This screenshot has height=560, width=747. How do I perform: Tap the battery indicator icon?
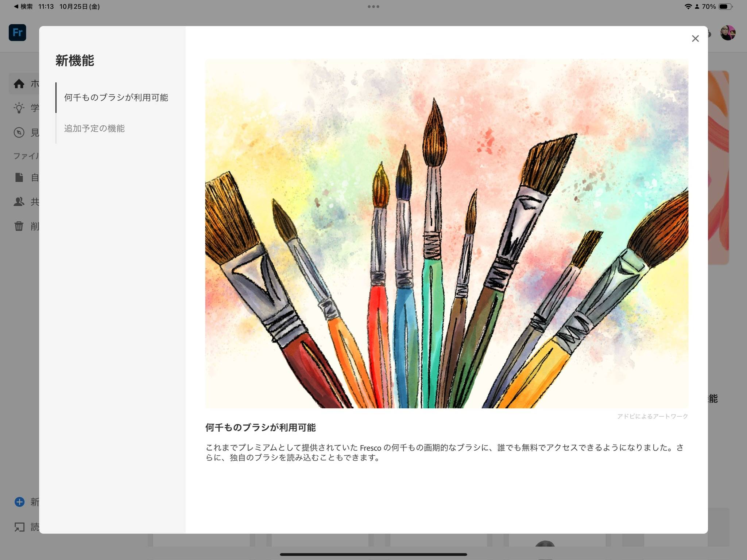coord(725,7)
